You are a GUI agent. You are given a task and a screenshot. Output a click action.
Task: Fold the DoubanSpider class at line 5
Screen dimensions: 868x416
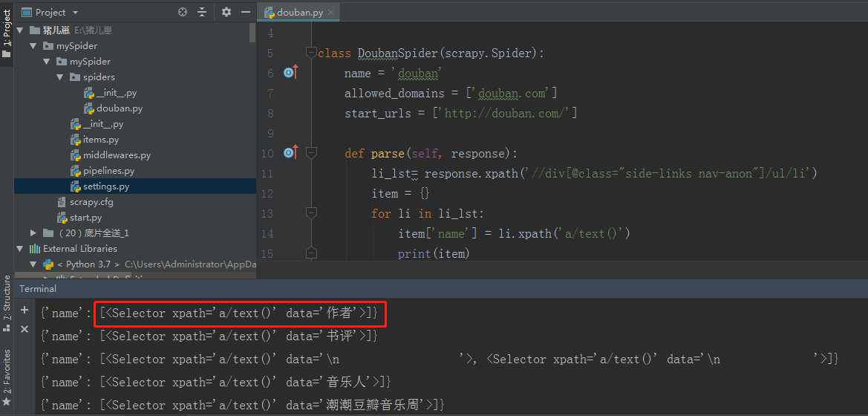(311, 53)
